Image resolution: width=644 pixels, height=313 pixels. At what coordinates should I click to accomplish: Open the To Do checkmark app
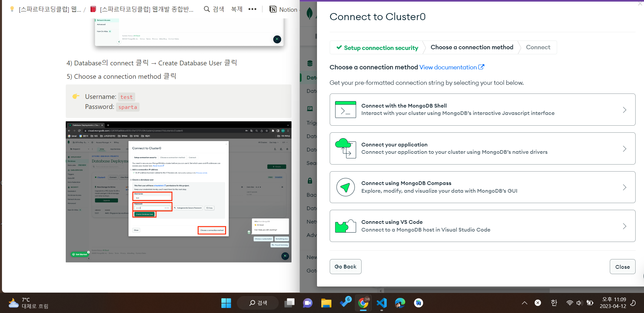345,303
